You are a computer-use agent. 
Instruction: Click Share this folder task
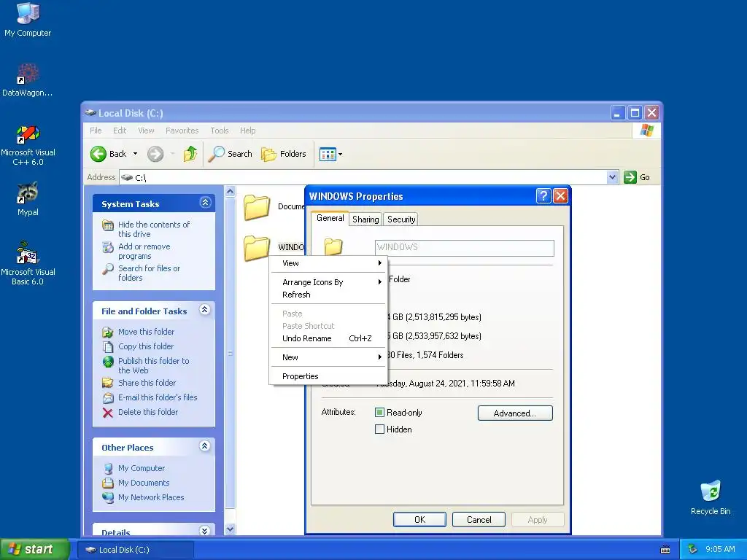(x=147, y=383)
